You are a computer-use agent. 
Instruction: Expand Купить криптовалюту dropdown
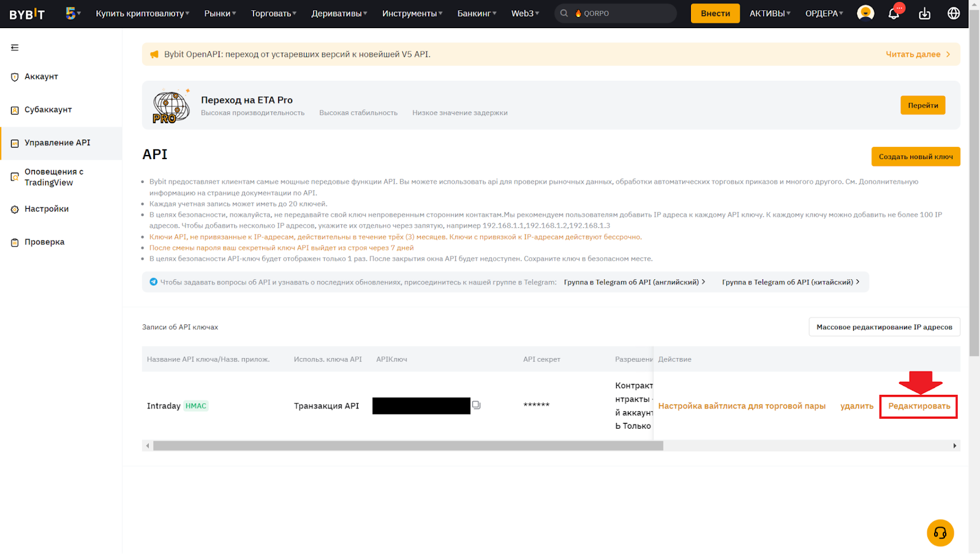142,13
